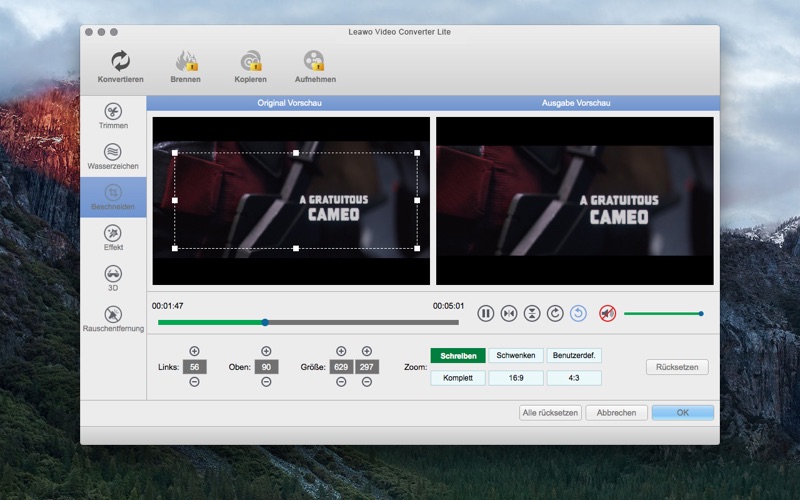The height and width of the screenshot is (500, 800).
Task: Select the Benutzerdef. zoom mode
Action: coord(574,356)
